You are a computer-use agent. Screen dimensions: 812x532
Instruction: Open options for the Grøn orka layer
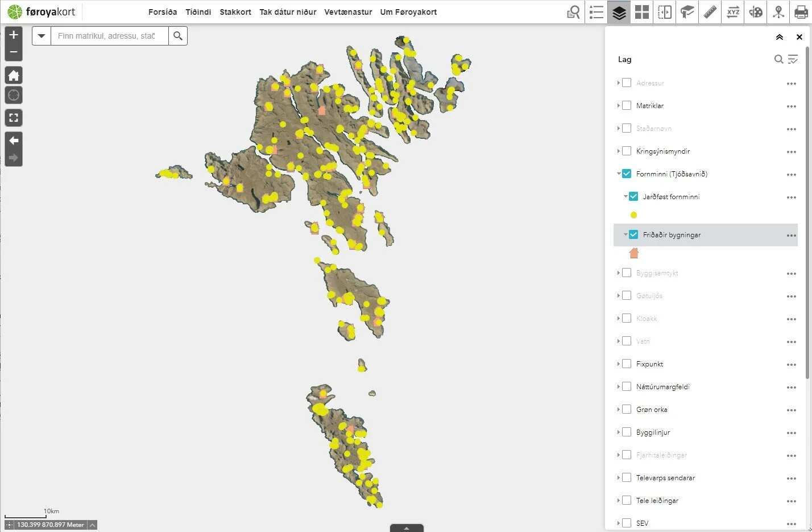pos(791,410)
